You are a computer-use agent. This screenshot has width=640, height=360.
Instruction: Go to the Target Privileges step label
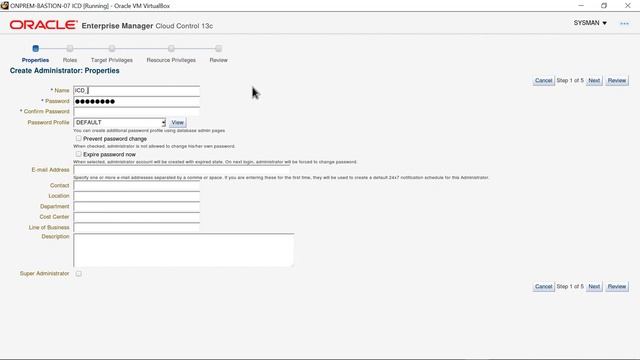click(112, 60)
